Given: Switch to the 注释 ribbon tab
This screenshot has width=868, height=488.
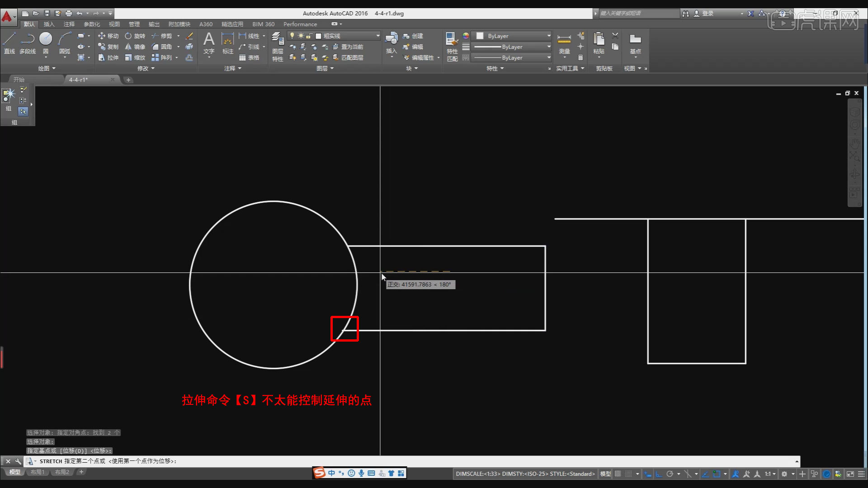Looking at the screenshot, I should [x=69, y=24].
